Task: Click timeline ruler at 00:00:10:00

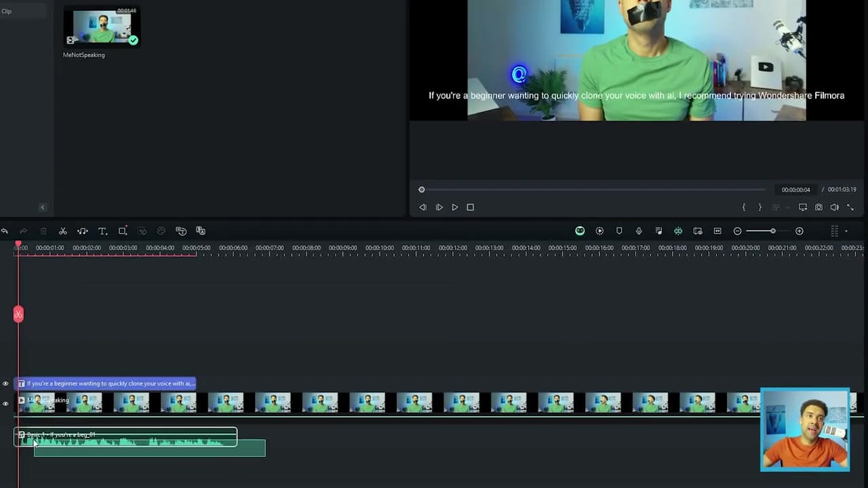Action: tap(379, 248)
